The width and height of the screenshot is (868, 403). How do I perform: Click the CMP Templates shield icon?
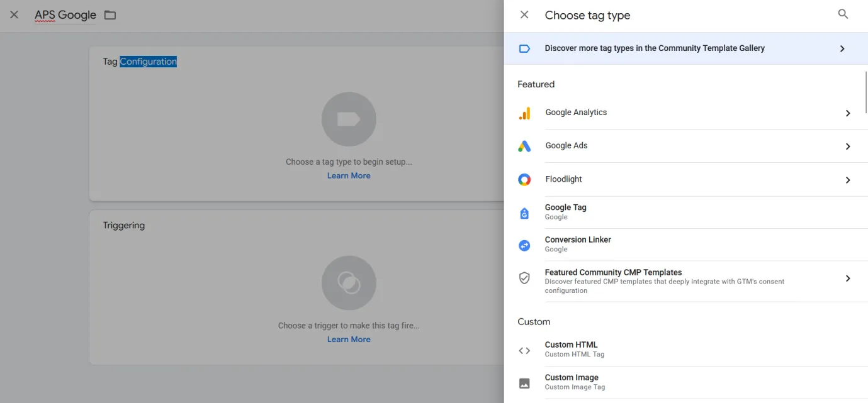point(524,278)
